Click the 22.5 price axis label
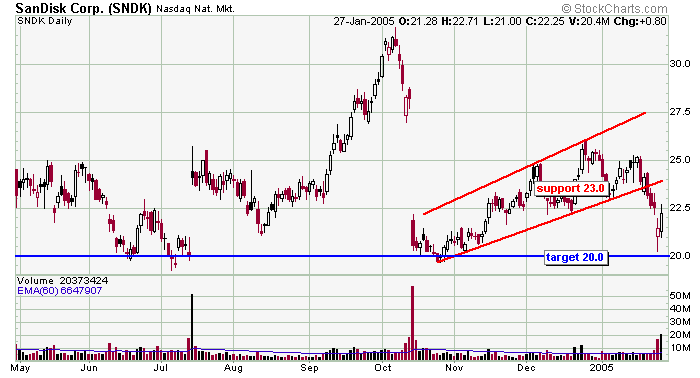700x378 pixels. 680,208
